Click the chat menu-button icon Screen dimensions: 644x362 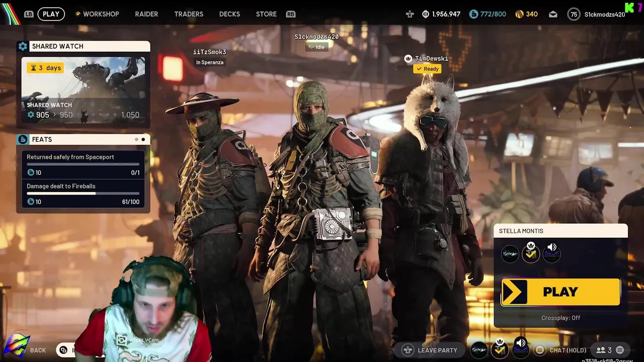[540, 350]
